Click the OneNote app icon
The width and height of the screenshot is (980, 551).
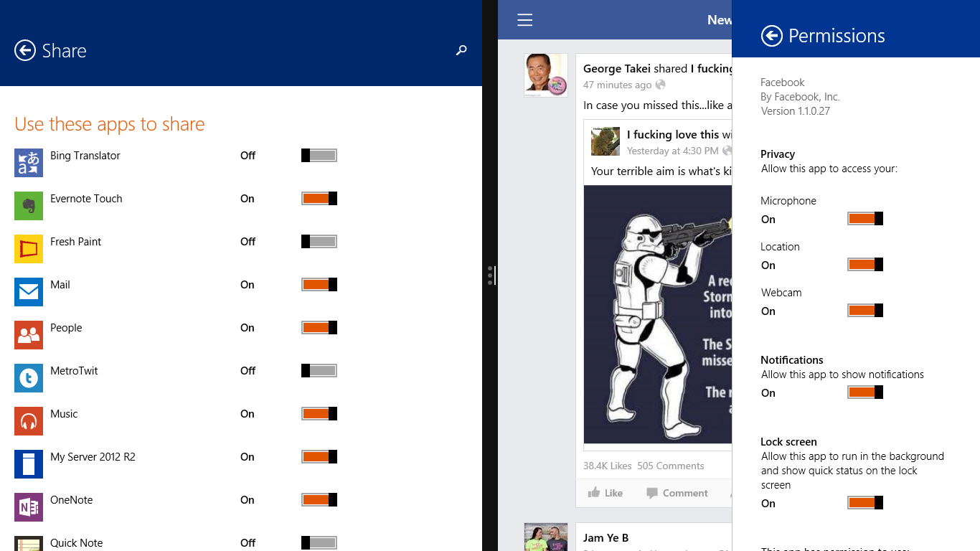pos(29,507)
